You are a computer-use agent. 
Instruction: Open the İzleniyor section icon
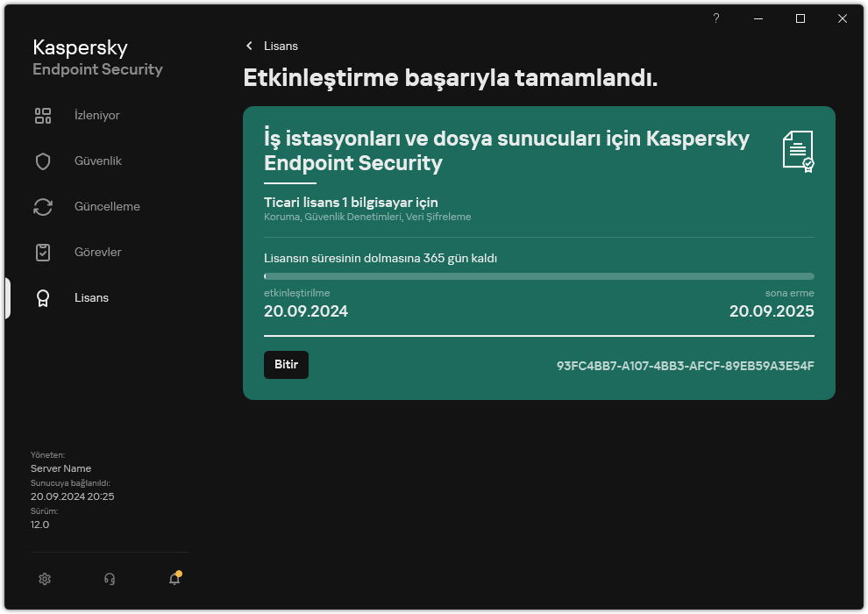pyautogui.click(x=42, y=115)
